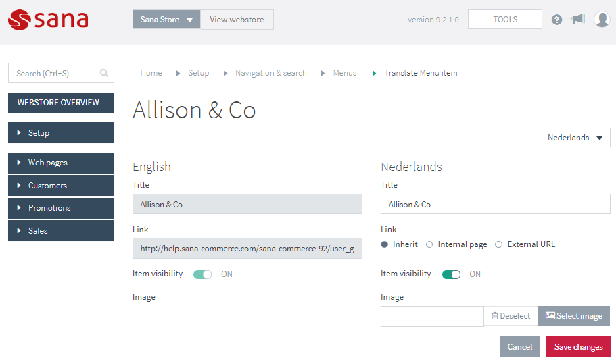Image resolution: width=616 pixels, height=364 pixels.
Task: Go to Setup breadcrumb
Action: pos(198,73)
